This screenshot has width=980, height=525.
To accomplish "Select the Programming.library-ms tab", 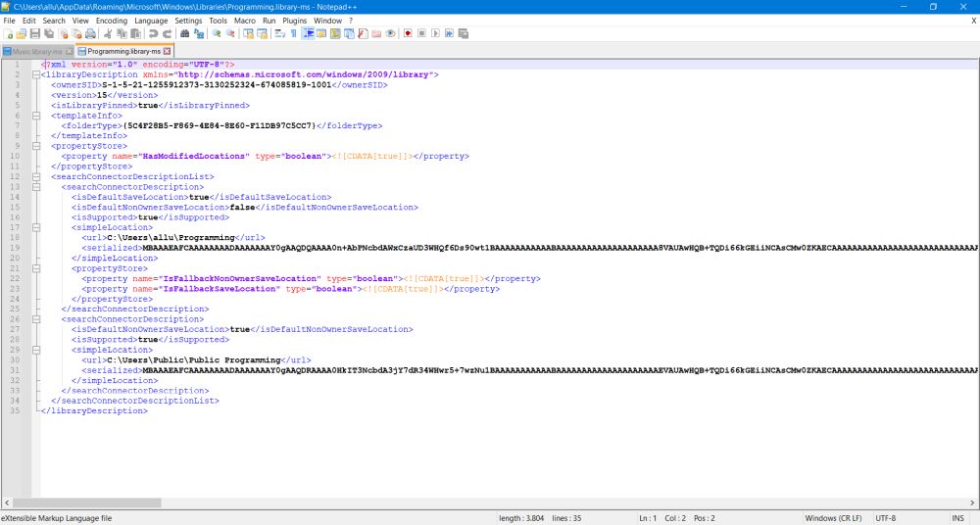I will [x=123, y=51].
